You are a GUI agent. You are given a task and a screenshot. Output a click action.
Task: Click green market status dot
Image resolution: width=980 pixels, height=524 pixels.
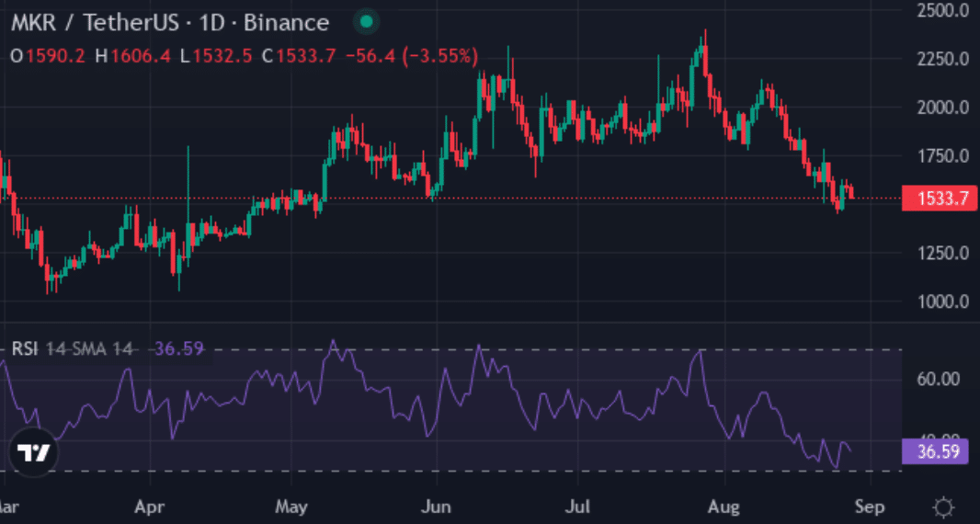[x=367, y=22]
